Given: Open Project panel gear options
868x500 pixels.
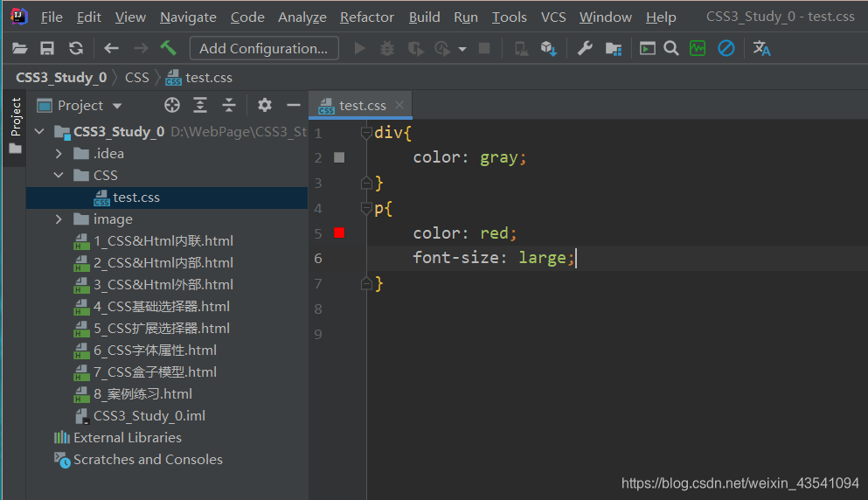Looking at the screenshot, I should pos(265,105).
